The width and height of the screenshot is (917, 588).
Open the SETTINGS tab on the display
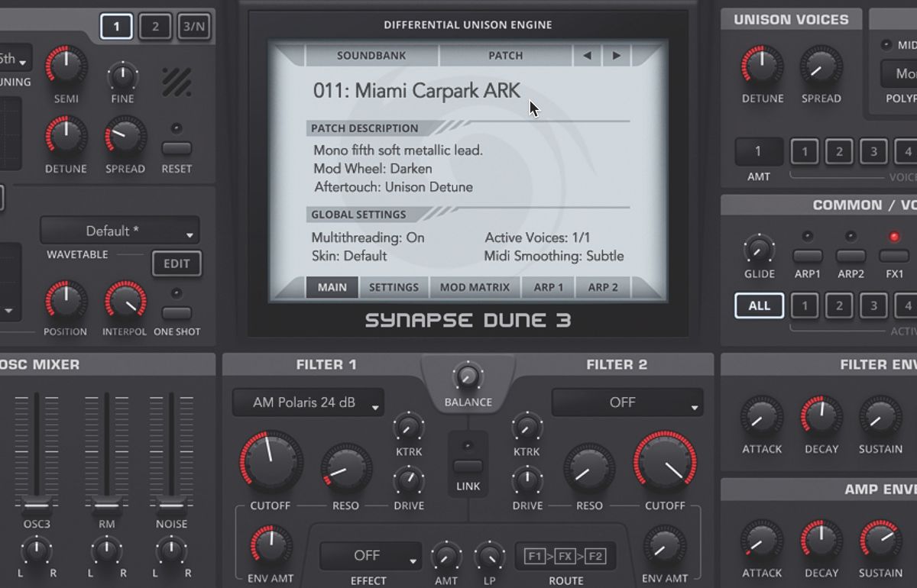coord(394,287)
